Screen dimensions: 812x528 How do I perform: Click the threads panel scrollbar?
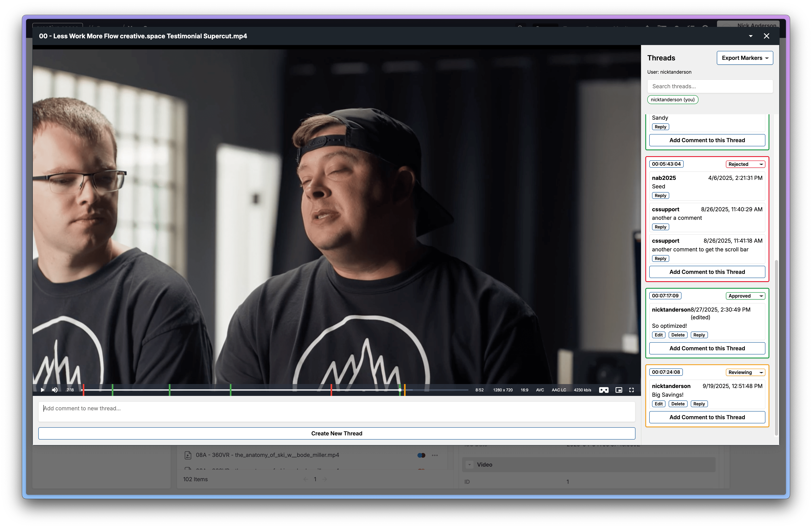pos(776,347)
